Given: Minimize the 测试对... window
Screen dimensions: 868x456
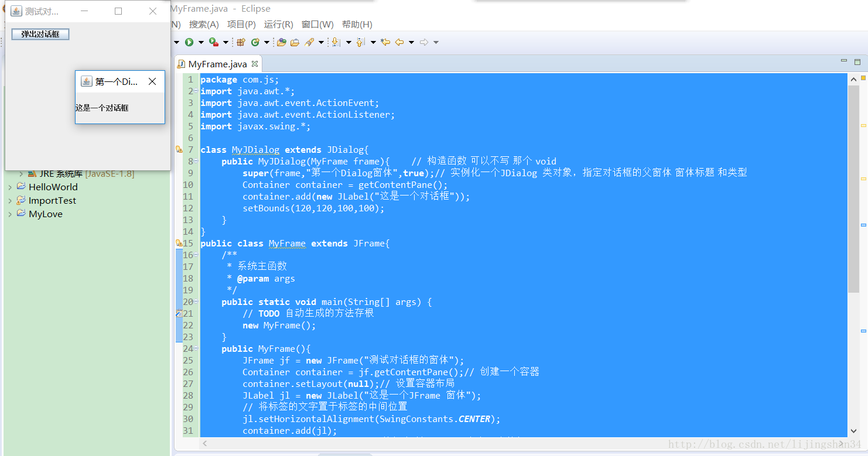Looking at the screenshot, I should click(84, 11).
